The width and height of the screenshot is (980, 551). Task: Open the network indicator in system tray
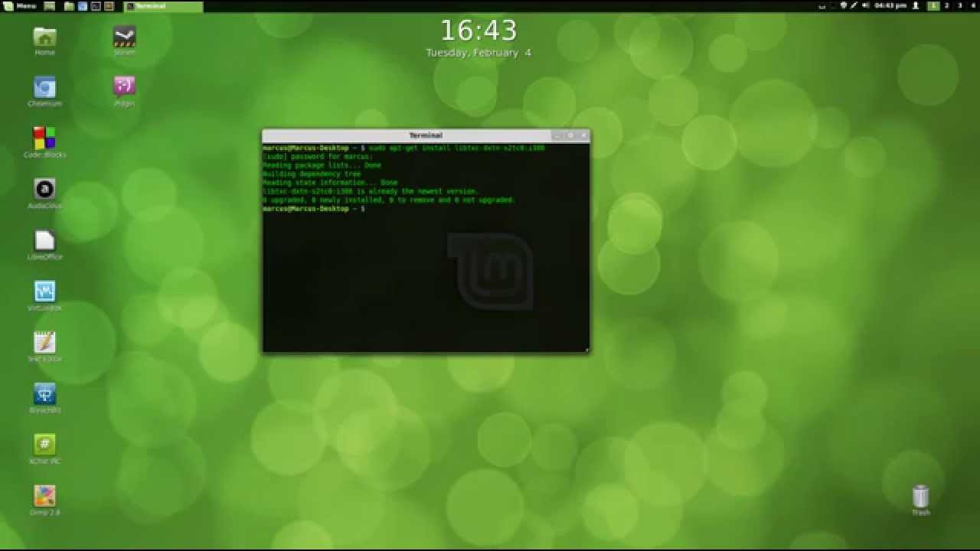click(x=854, y=5)
